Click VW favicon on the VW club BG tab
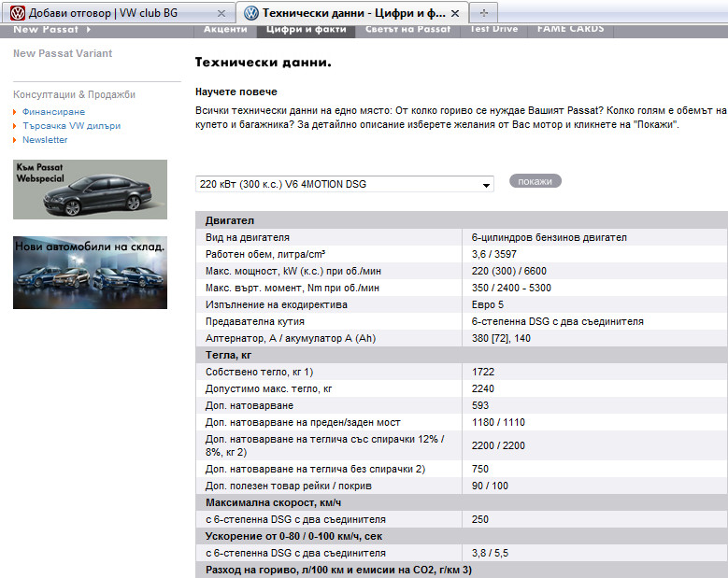This screenshot has height=578, width=728. [x=18, y=13]
